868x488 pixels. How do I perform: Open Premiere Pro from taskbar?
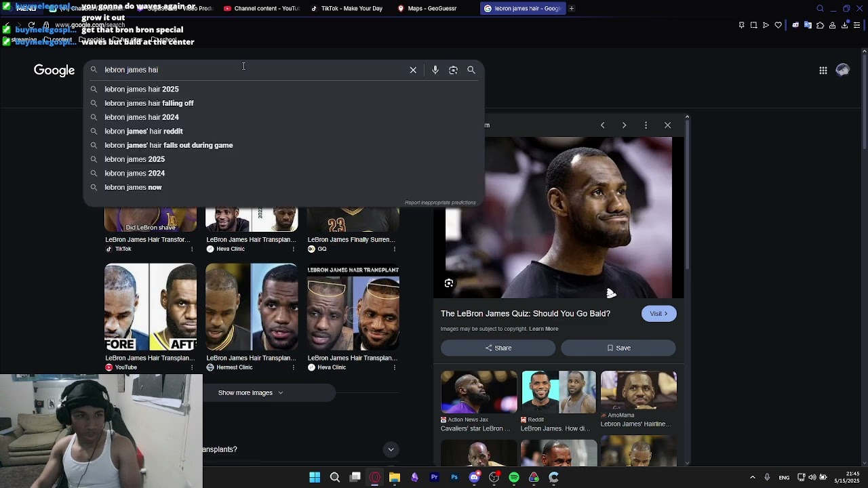click(435, 477)
